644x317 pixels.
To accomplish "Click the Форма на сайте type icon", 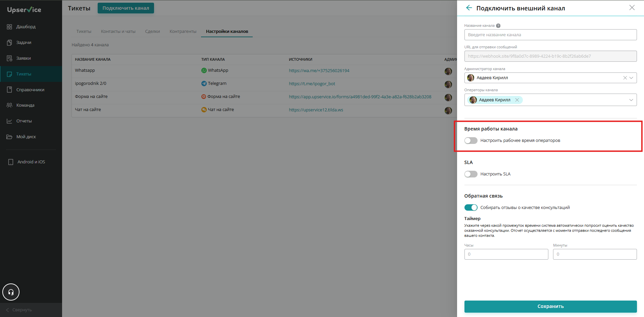I will coord(203,97).
